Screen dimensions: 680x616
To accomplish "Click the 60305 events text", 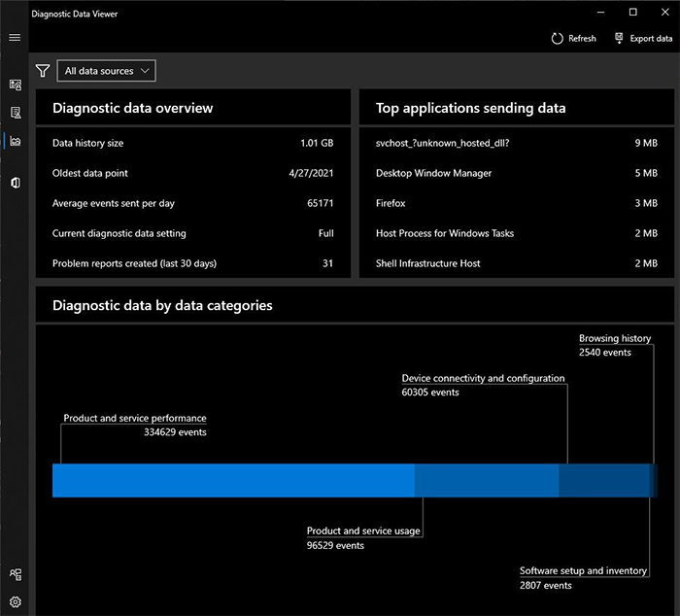I will pos(430,393).
